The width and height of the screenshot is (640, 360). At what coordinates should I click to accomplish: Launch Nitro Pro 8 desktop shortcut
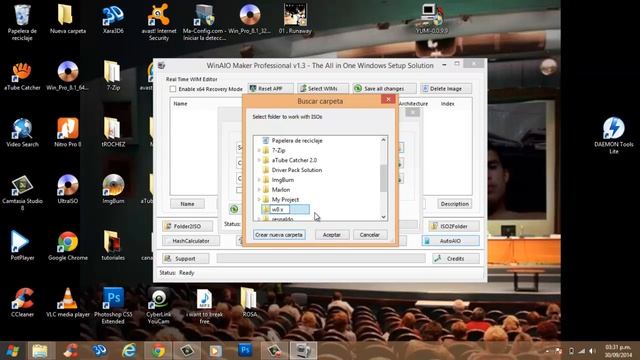68,133
